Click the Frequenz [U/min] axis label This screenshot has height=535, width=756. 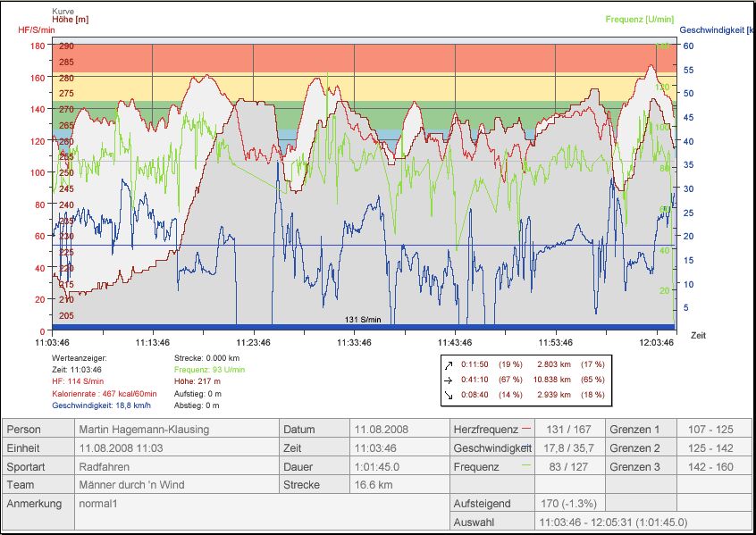(637, 19)
